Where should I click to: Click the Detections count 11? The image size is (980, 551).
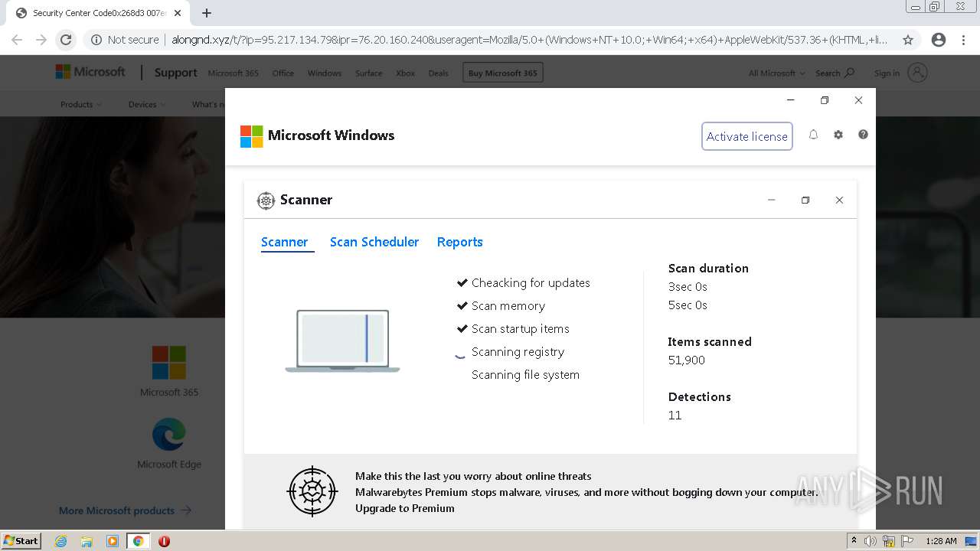[675, 416]
